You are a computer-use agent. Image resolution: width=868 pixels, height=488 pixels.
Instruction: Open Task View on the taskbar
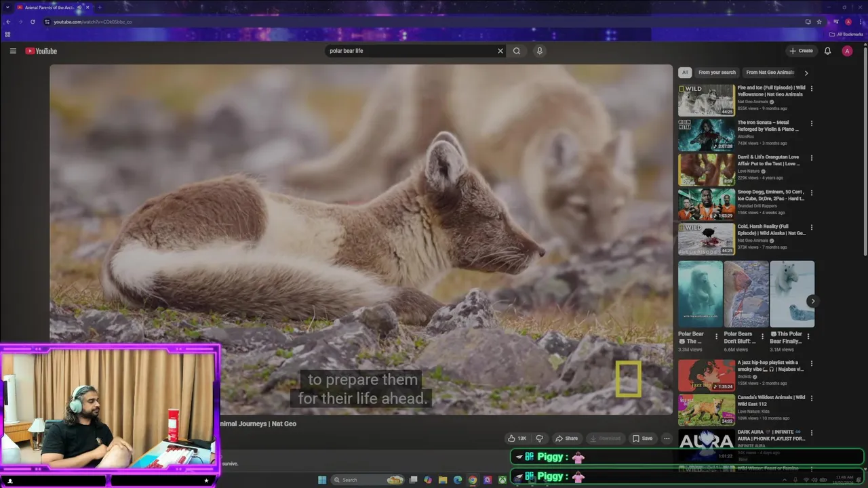[413, 480]
